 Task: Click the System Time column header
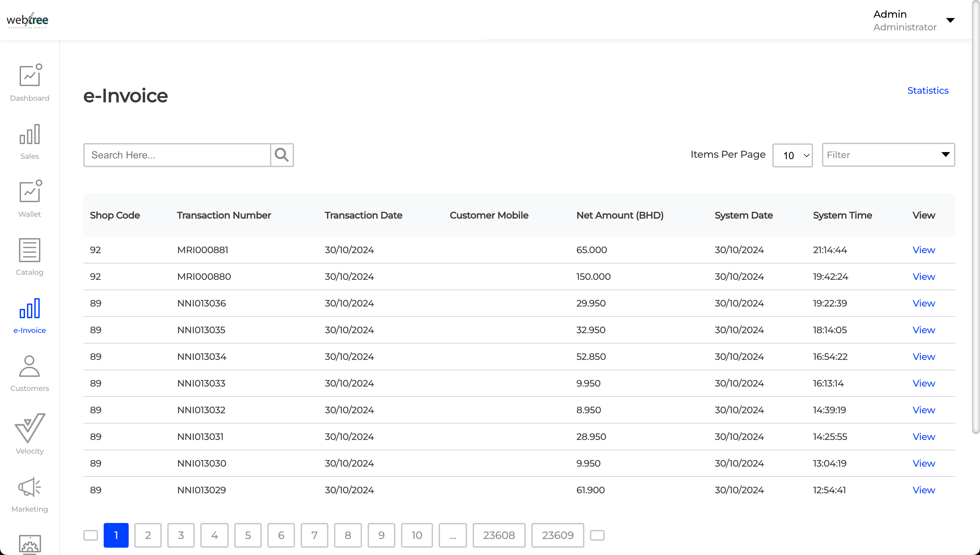pyautogui.click(x=843, y=215)
